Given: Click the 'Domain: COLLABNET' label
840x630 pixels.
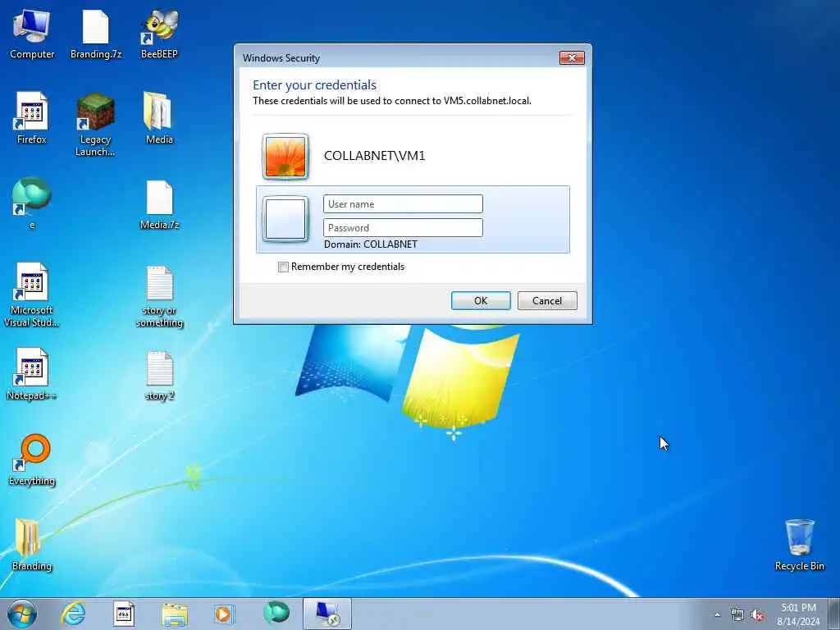Looking at the screenshot, I should click(x=370, y=244).
